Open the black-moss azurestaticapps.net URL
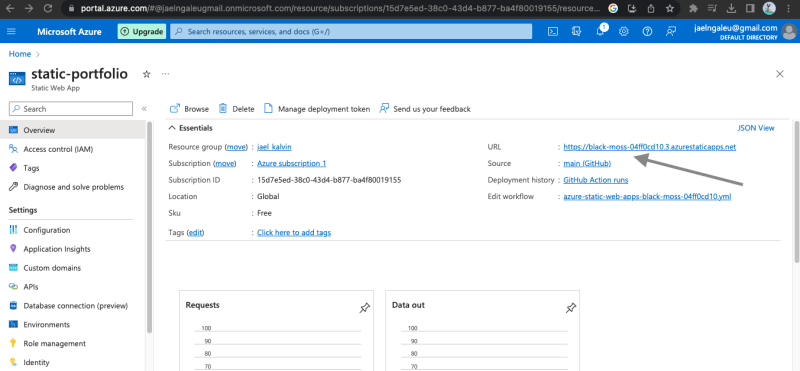 click(649, 147)
